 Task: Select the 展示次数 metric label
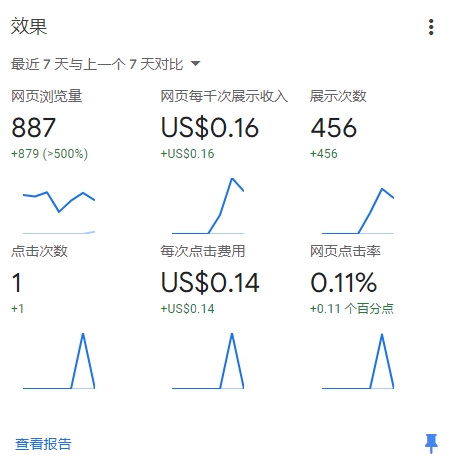tap(338, 96)
